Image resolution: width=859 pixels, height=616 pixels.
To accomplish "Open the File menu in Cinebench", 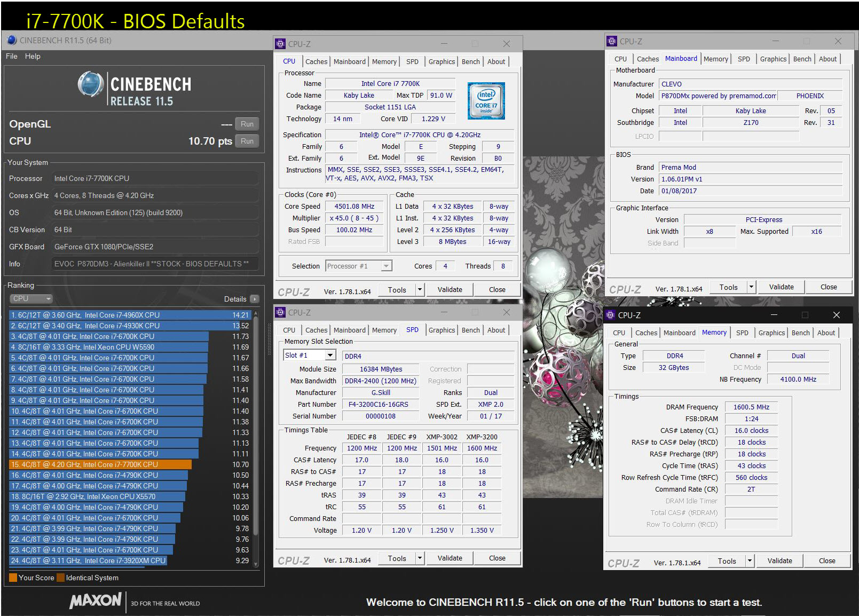I will pyautogui.click(x=12, y=56).
